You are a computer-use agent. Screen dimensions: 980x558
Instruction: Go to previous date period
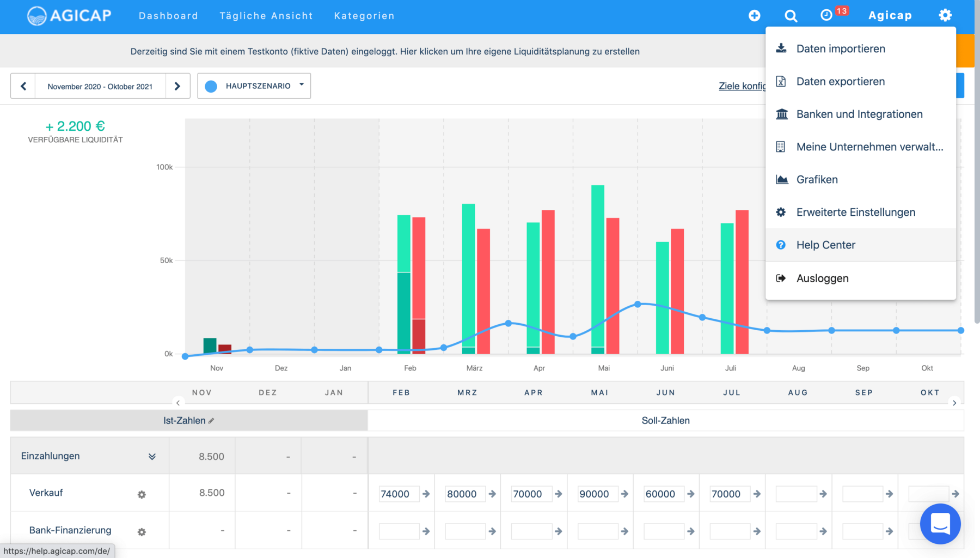point(23,86)
